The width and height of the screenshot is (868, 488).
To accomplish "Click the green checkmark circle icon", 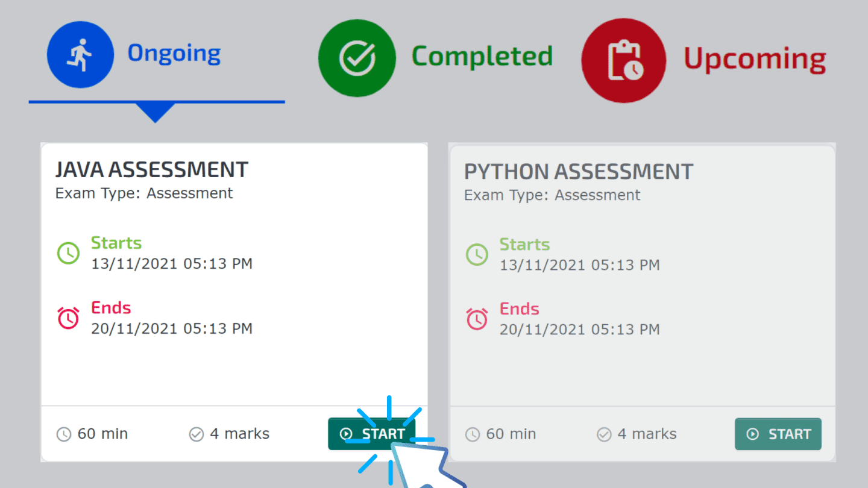I will [357, 56].
